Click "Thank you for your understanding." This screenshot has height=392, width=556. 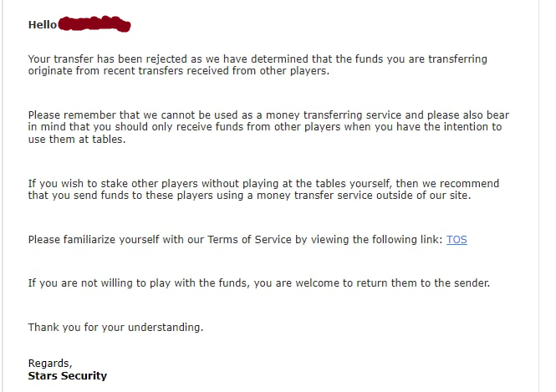[115, 327]
